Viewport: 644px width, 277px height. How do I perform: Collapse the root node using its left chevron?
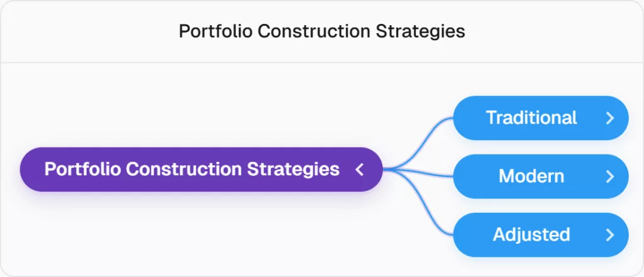(x=360, y=170)
